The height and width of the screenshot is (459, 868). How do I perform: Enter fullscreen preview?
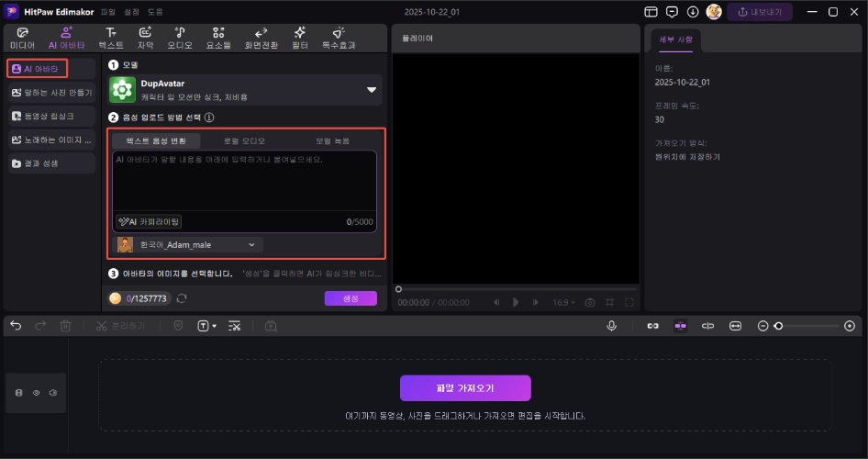629,302
